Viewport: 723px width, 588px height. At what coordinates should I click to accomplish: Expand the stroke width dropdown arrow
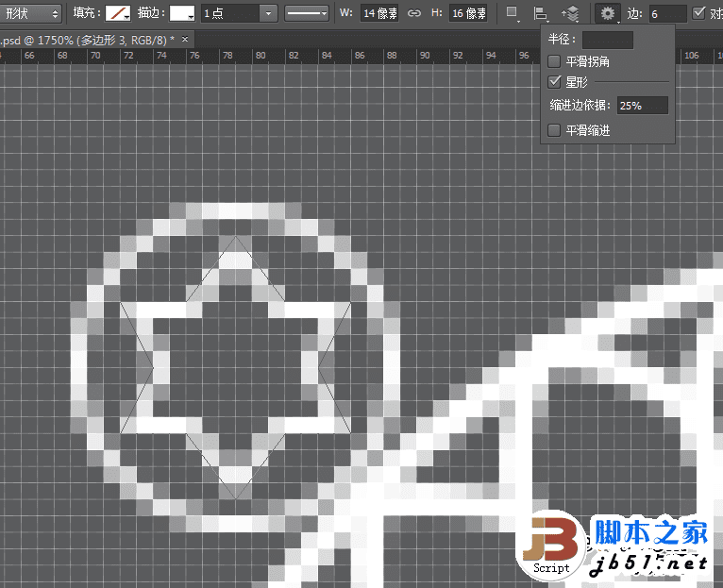268,13
